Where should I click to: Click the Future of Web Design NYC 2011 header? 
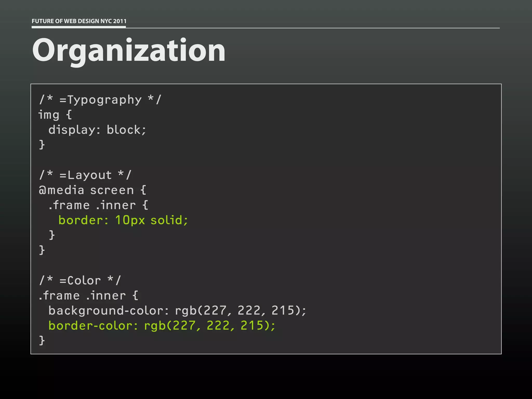coord(79,21)
